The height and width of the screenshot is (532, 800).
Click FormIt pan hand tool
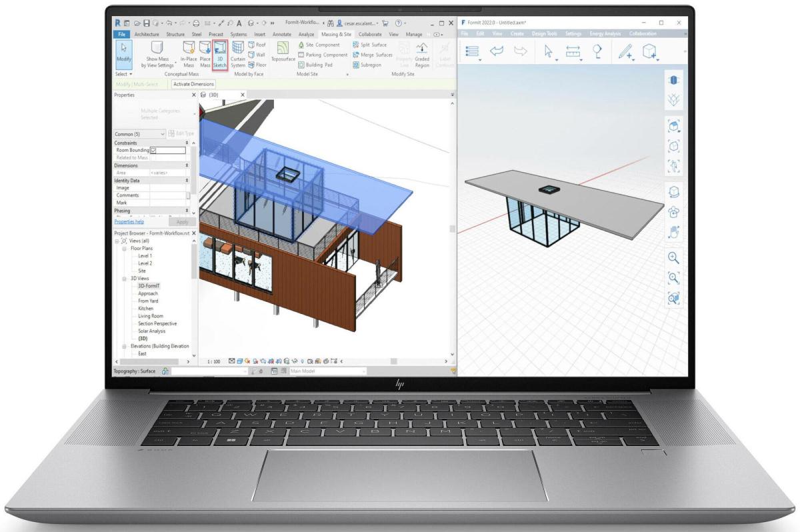673,233
